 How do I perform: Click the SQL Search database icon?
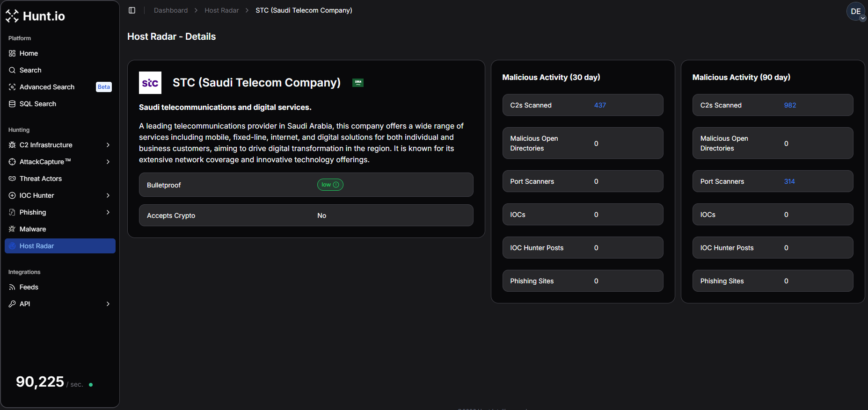pyautogui.click(x=12, y=104)
